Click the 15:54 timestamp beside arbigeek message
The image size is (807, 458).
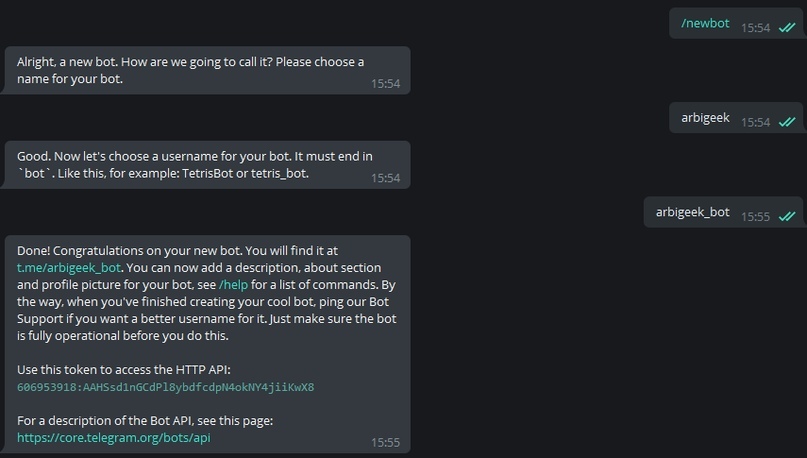click(x=756, y=122)
